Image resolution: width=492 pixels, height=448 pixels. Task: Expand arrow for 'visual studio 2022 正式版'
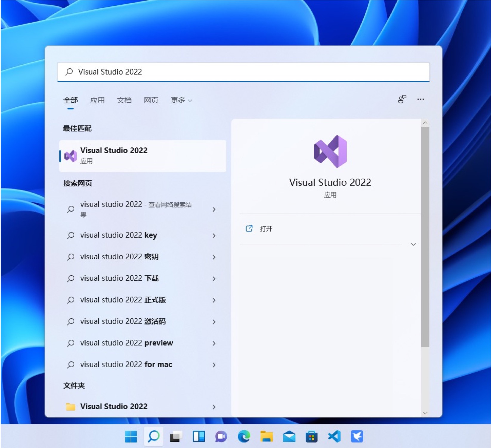click(x=214, y=300)
